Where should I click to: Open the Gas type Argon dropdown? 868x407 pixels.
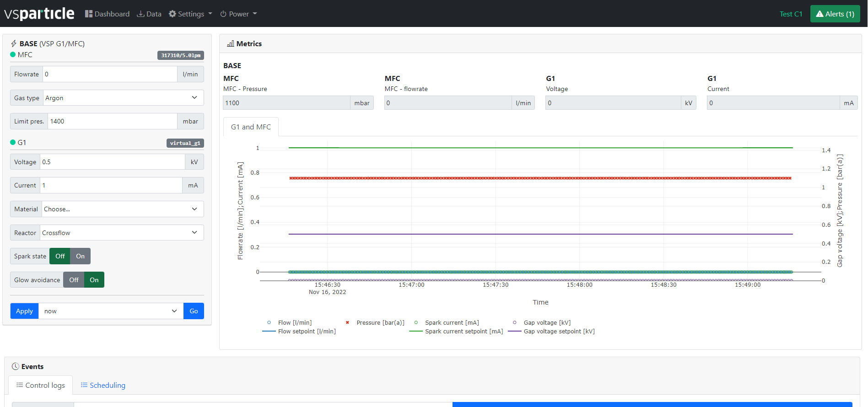coord(123,98)
